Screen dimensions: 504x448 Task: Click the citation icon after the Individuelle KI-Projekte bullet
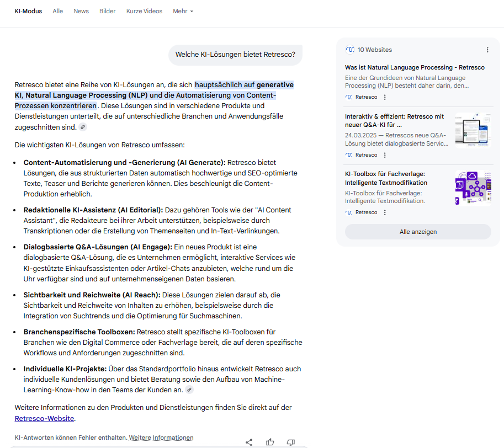point(189,390)
